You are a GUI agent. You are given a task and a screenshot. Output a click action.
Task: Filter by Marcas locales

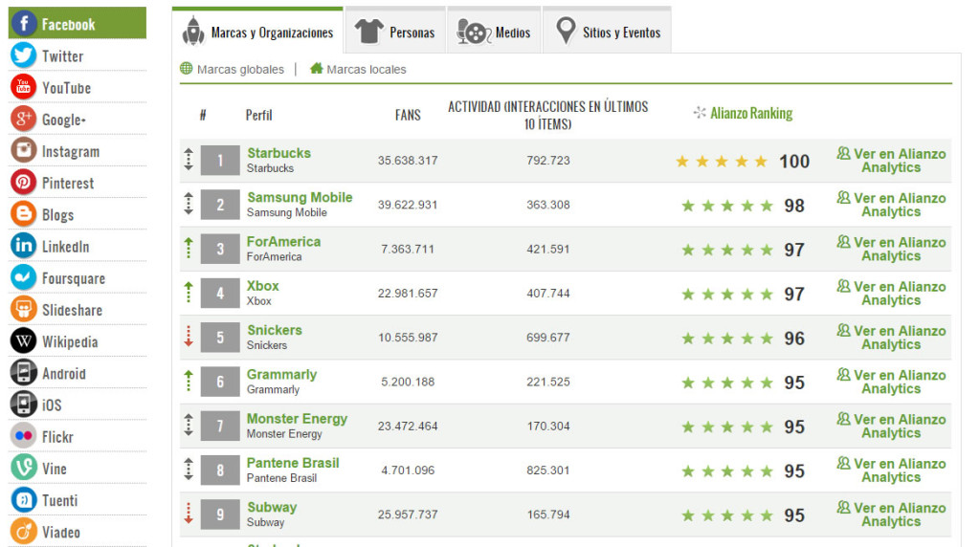tap(367, 69)
